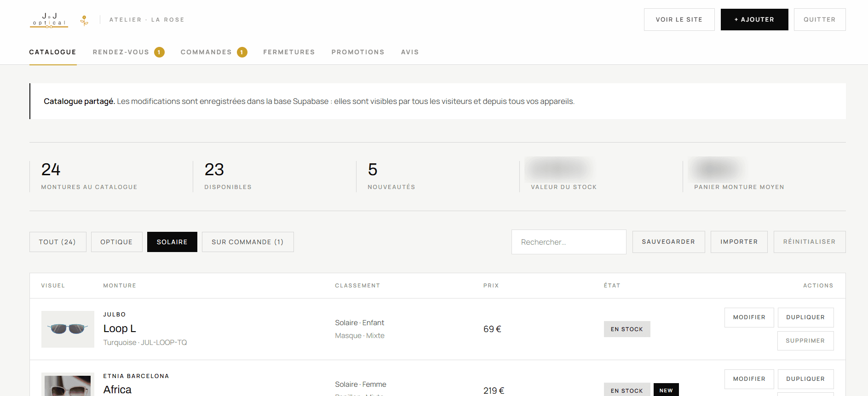Switch to the Avis tab
The image size is (868, 396).
[410, 52]
